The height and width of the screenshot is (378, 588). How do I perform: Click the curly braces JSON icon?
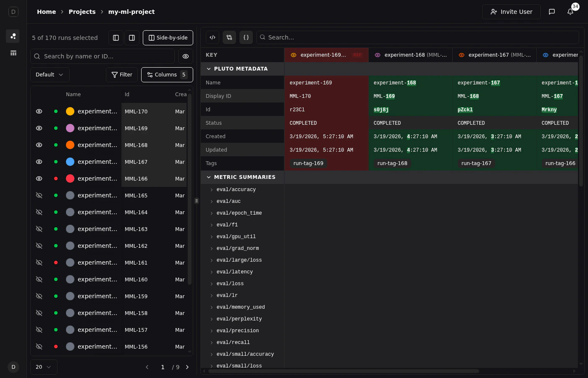[246, 37]
